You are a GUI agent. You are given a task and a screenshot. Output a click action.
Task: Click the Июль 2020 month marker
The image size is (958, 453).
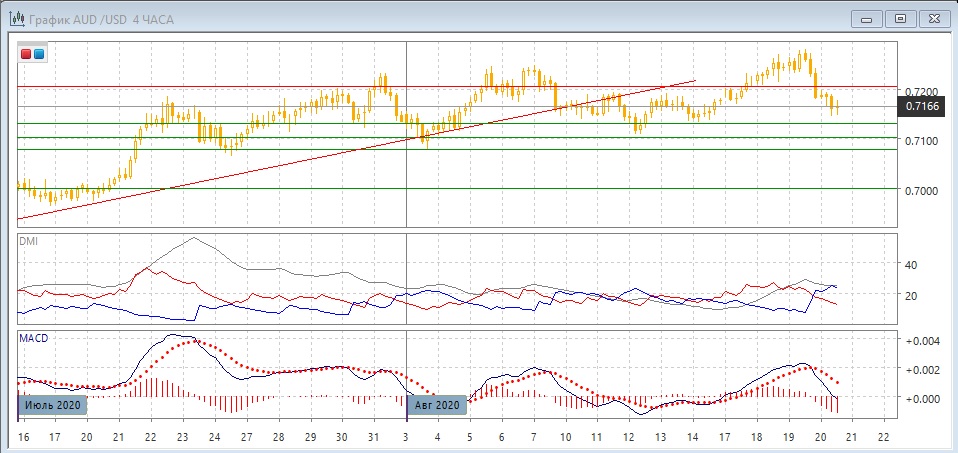pyautogui.click(x=52, y=405)
